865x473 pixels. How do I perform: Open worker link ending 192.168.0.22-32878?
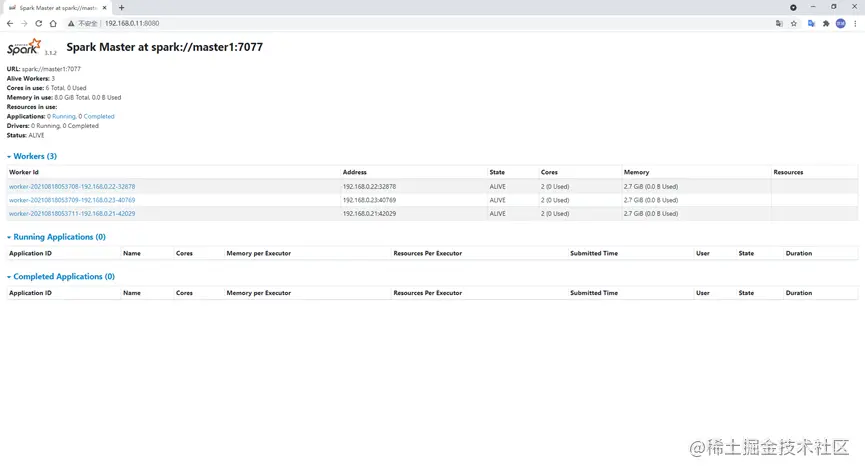click(72, 187)
